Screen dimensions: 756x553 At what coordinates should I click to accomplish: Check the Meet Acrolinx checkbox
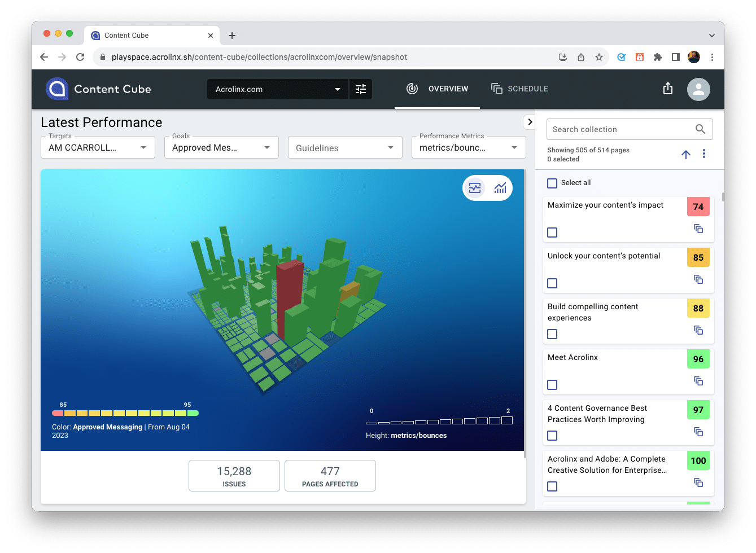(552, 385)
